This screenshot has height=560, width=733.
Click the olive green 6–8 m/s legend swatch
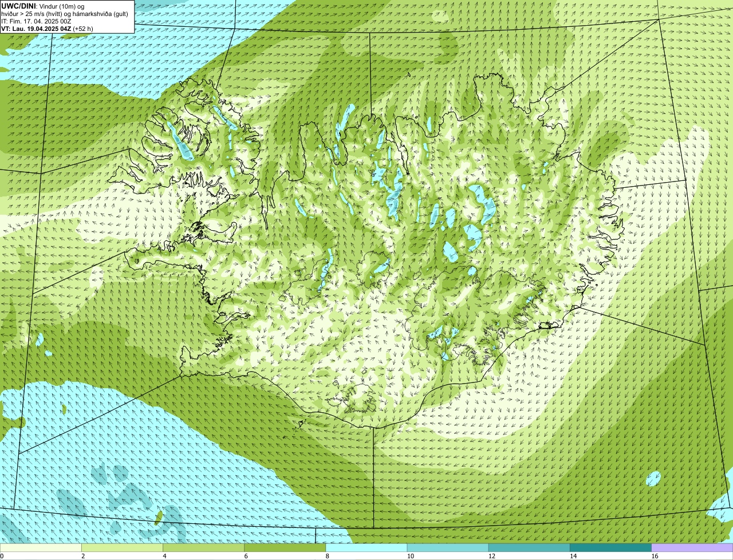coord(285,547)
